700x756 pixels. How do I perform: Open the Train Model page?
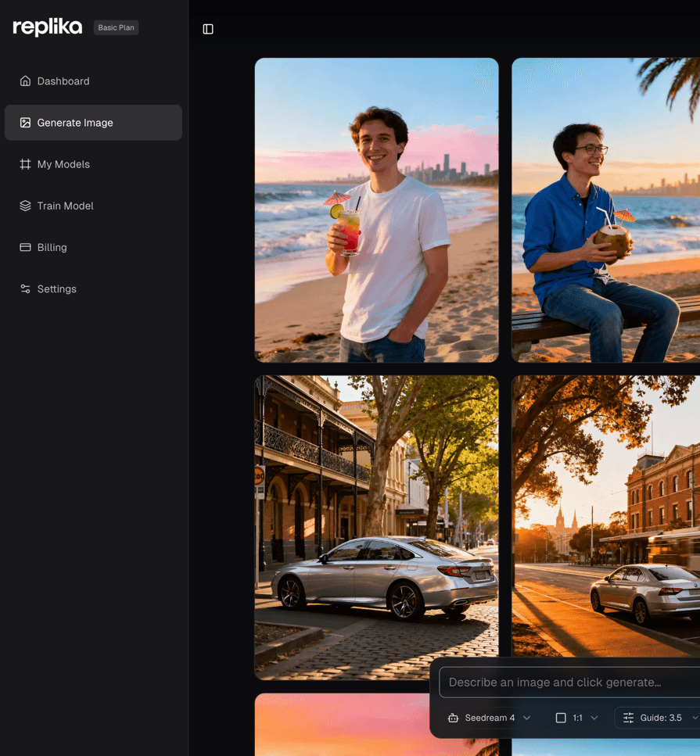[x=66, y=206]
